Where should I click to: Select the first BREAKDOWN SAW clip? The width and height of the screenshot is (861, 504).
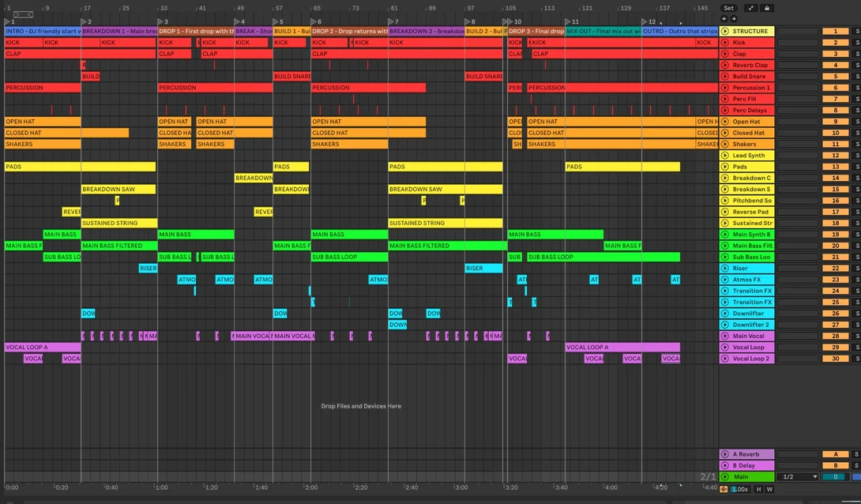pos(118,189)
